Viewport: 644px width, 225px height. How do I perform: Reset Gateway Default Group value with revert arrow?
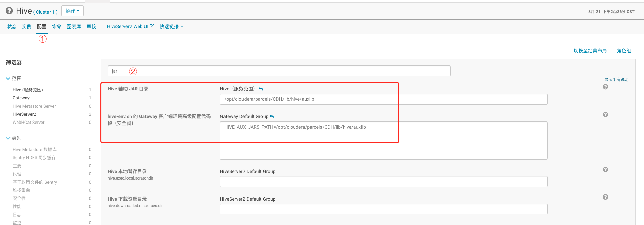[272, 116]
